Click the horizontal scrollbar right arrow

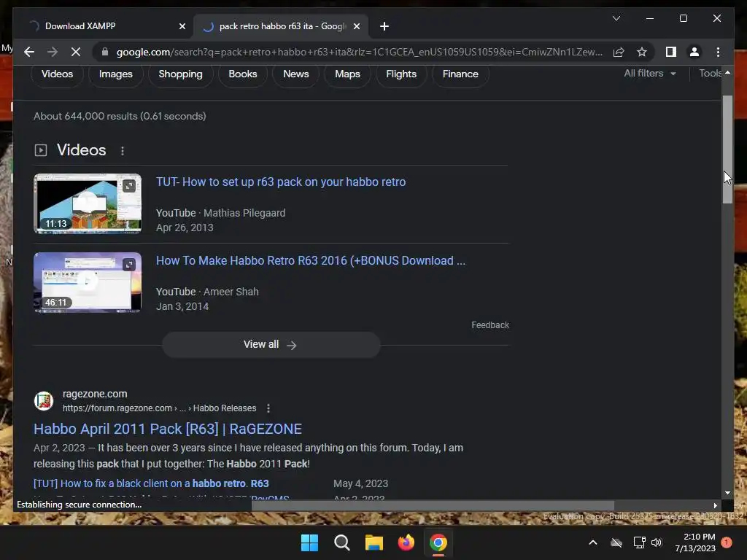(x=715, y=505)
